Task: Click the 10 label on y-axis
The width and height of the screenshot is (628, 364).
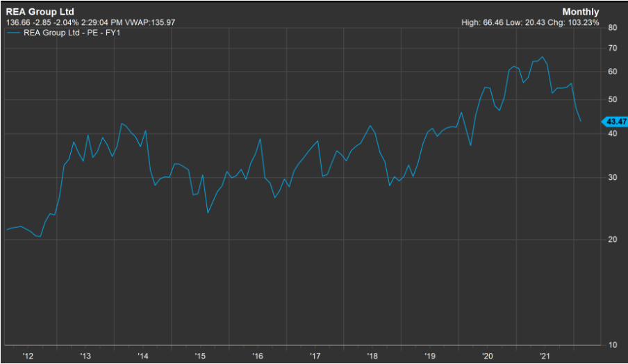Action: click(613, 345)
